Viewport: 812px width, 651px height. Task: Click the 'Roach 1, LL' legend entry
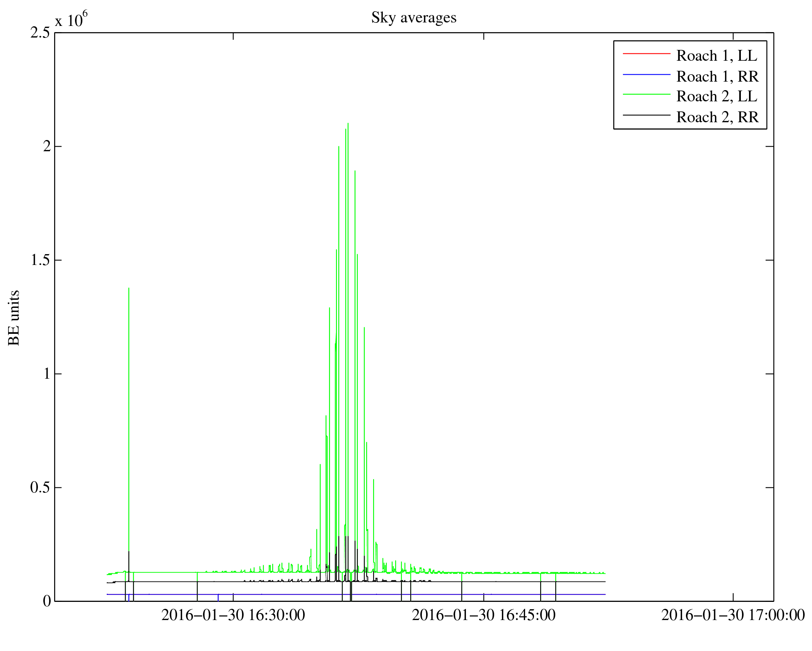coord(716,56)
